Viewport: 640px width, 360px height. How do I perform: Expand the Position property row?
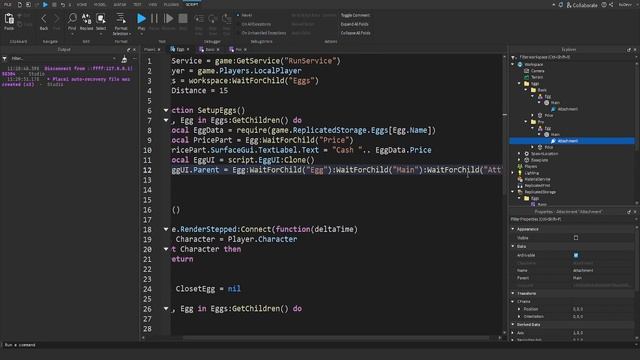(x=519, y=309)
